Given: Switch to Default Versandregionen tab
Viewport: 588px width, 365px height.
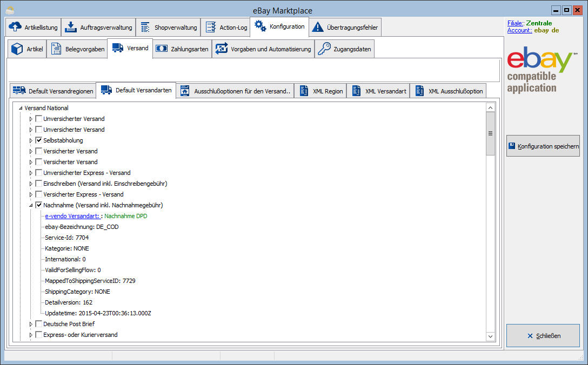Looking at the screenshot, I should (x=53, y=91).
